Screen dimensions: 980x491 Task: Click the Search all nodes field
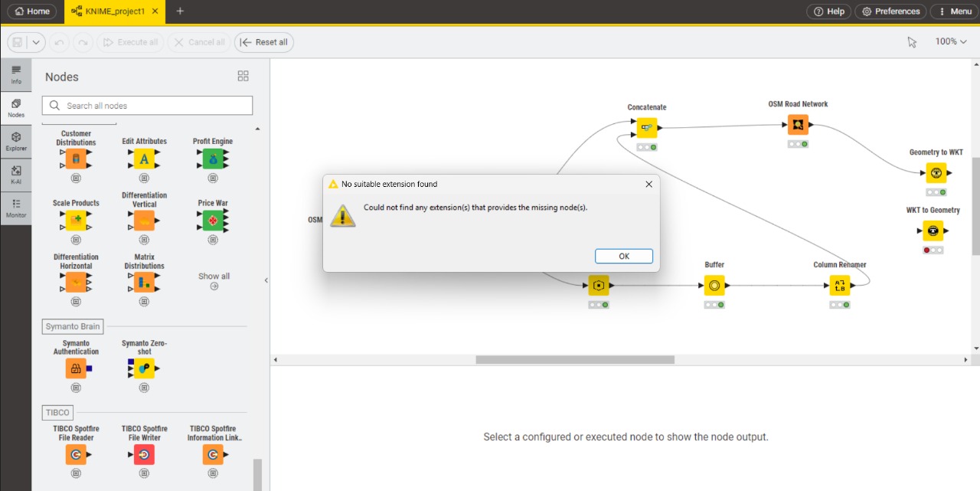147,106
